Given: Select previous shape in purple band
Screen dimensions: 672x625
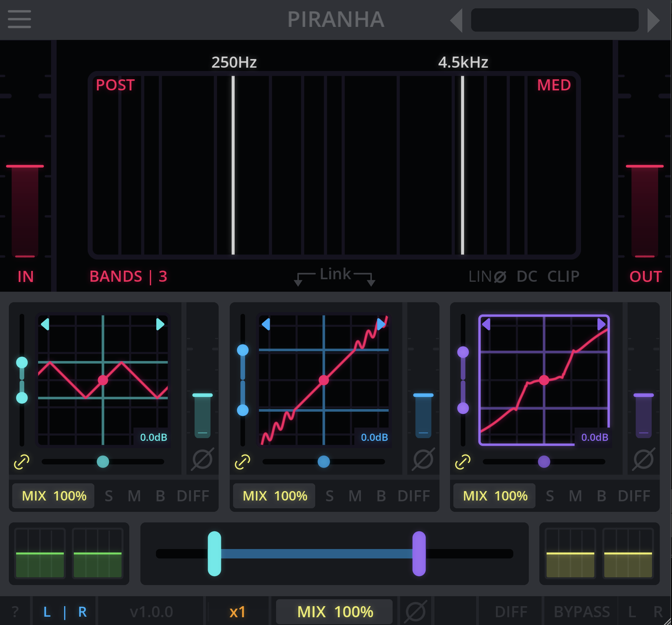Looking at the screenshot, I should [x=486, y=324].
